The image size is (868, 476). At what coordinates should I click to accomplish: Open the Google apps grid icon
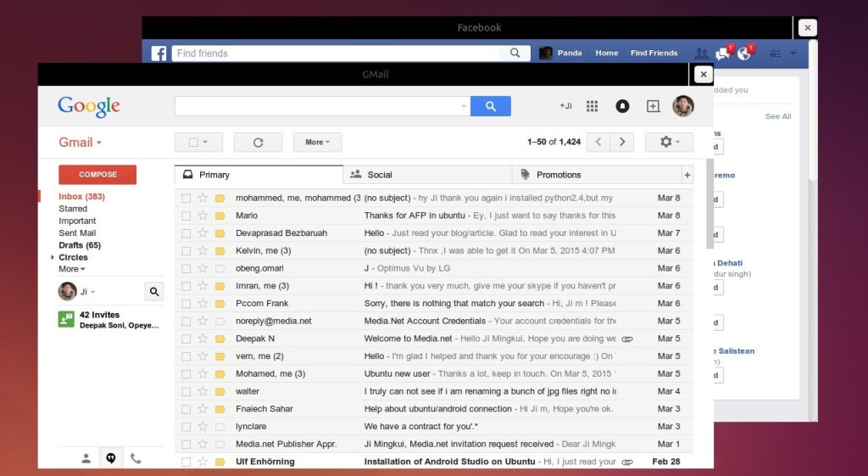592,106
